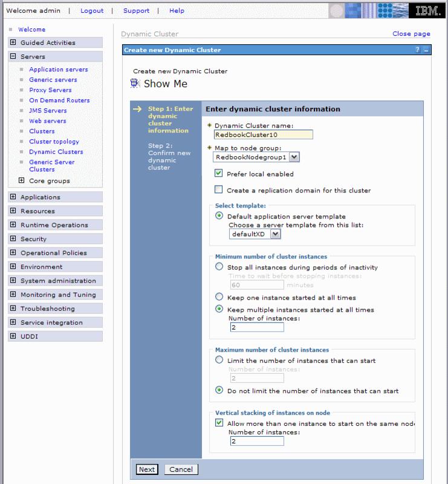Viewport: 448px width, 484px height.
Task: Select Keep multiple instances started radio
Action: (219, 309)
